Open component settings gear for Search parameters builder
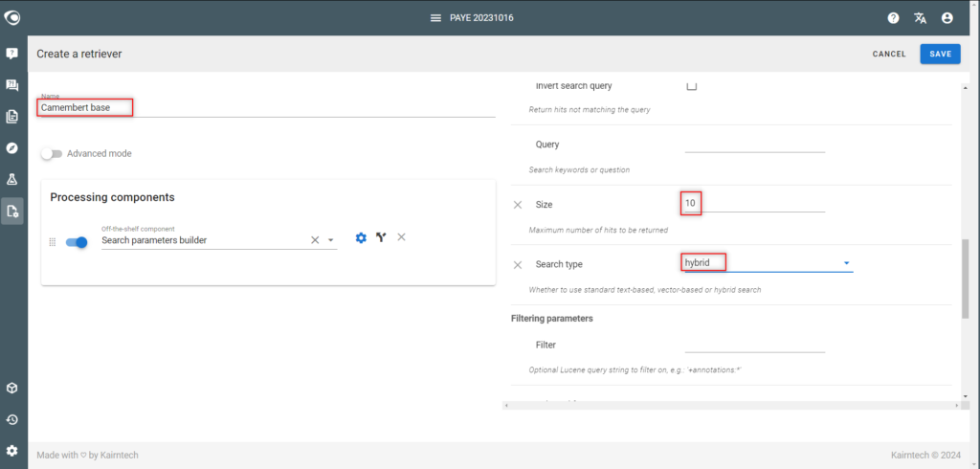Screen dimensions: 980x469 coord(361,237)
